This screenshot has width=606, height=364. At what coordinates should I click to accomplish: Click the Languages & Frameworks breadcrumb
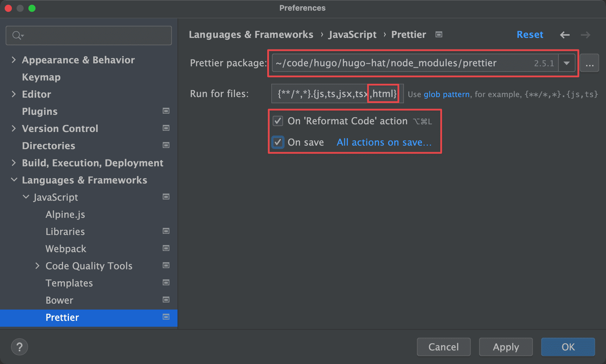pyautogui.click(x=251, y=35)
